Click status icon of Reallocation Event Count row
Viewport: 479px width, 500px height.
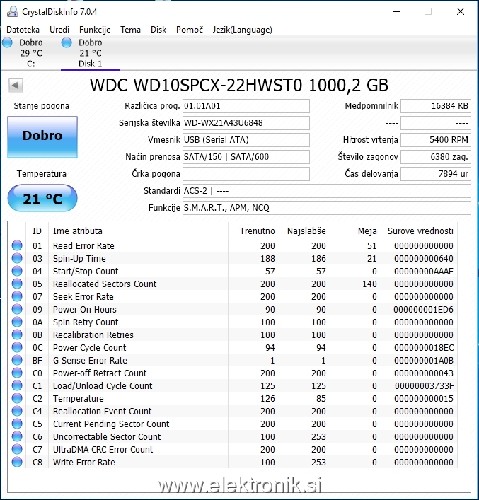pyautogui.click(x=17, y=411)
